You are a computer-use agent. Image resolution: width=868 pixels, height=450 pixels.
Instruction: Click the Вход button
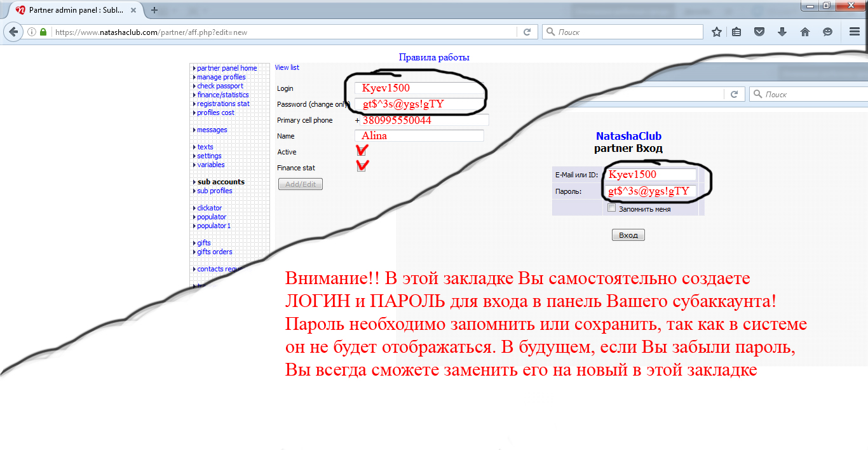[628, 235]
